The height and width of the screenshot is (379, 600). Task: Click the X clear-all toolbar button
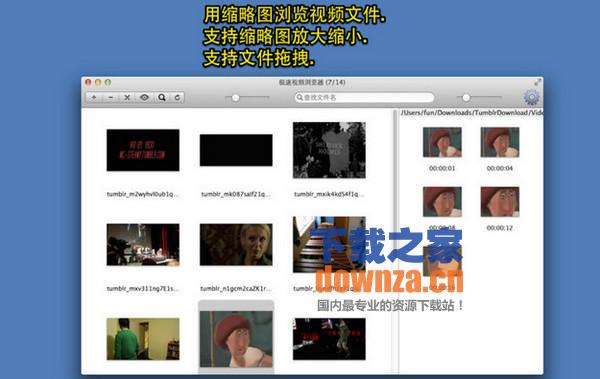pos(127,98)
